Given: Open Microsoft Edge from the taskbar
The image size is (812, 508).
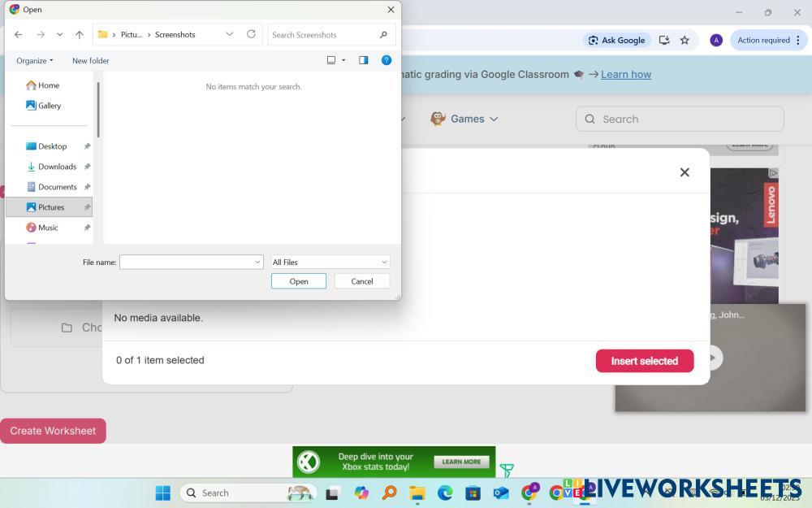Looking at the screenshot, I should (445, 493).
